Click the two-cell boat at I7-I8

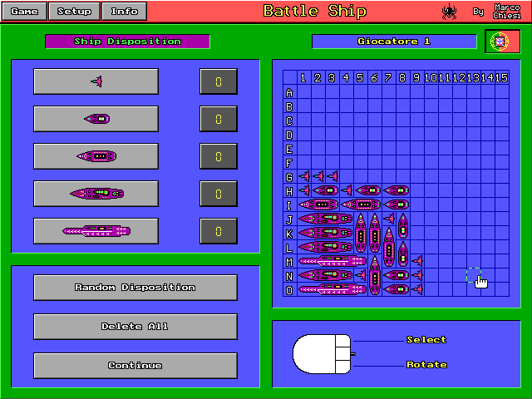(x=396, y=204)
